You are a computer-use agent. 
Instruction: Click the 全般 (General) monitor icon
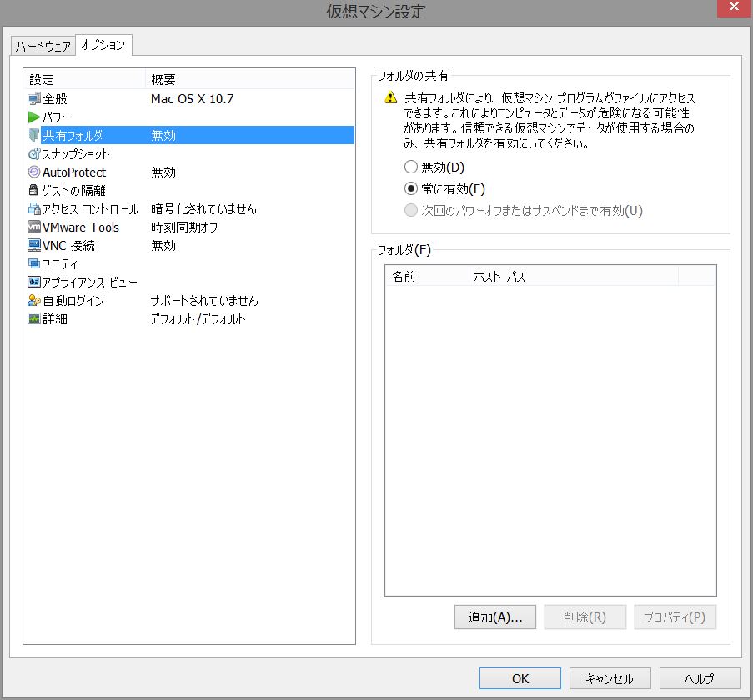(34, 99)
